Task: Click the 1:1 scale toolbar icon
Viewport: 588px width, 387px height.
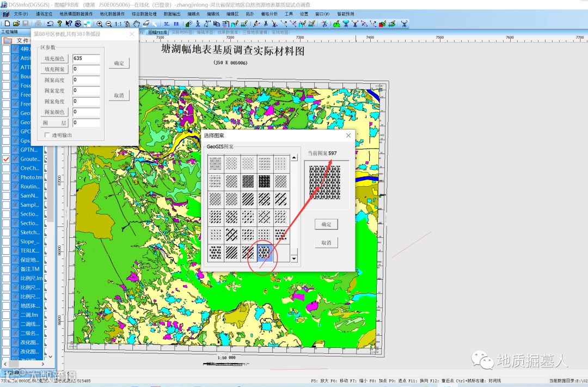Action: click(x=118, y=23)
